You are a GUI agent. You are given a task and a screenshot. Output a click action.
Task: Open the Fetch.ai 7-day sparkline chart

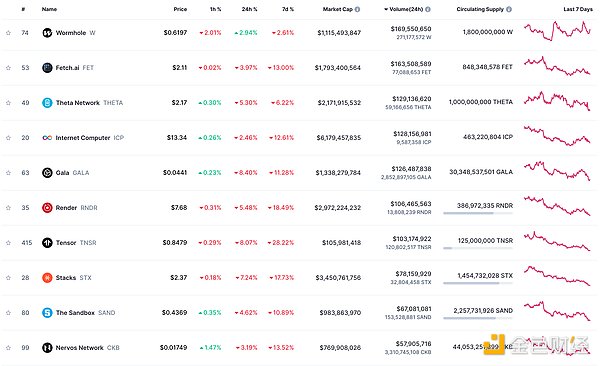(557, 67)
